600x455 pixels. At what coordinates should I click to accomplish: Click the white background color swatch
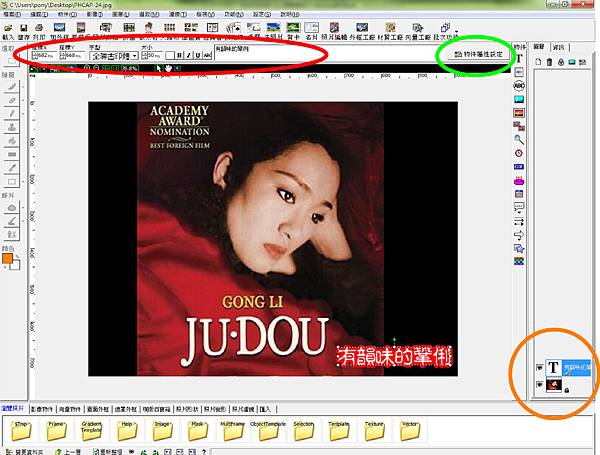tap(15, 264)
